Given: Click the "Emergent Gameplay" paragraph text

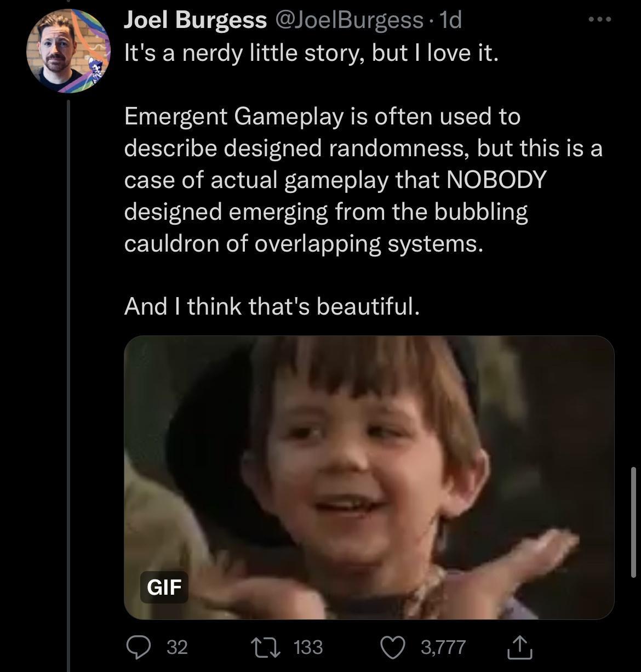Looking at the screenshot, I should point(322,117).
